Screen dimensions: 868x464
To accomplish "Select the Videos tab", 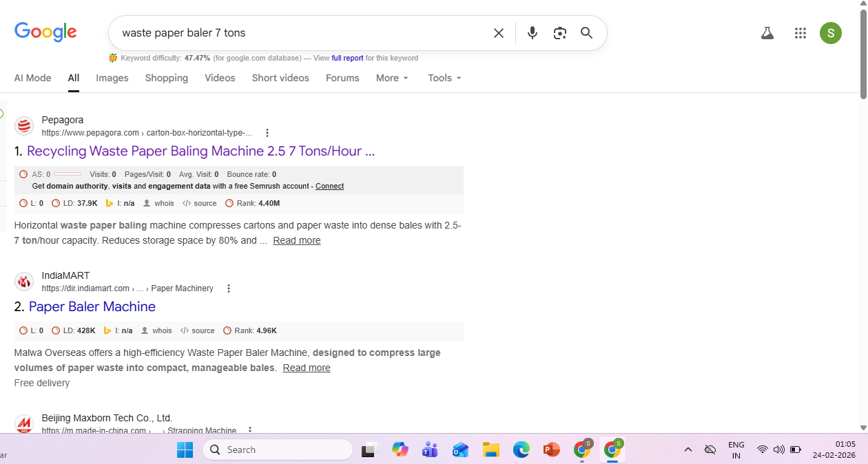I will 220,78.
